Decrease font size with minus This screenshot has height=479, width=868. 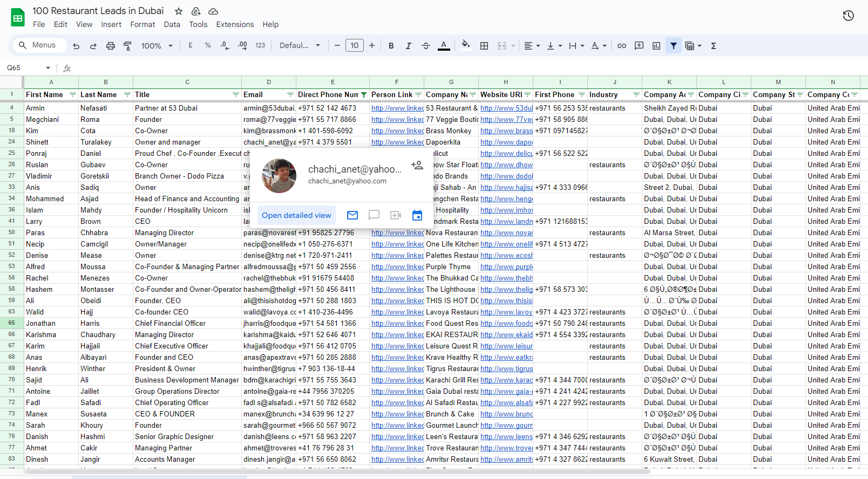click(337, 46)
